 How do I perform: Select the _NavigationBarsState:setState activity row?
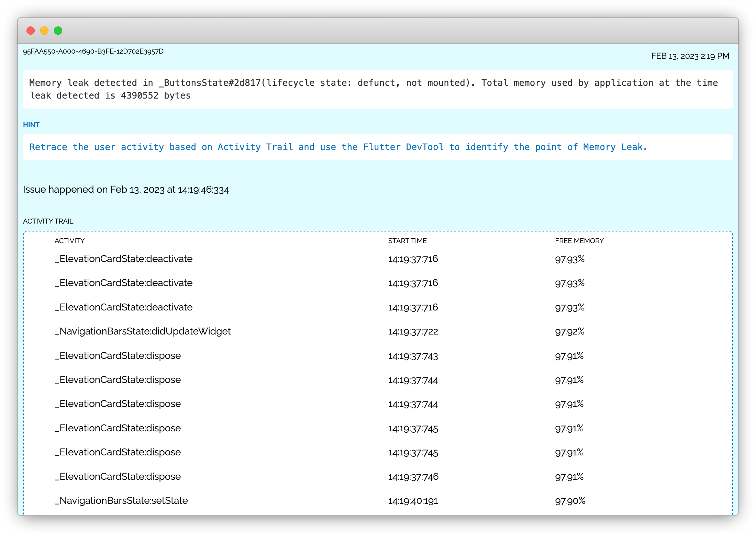(x=122, y=501)
